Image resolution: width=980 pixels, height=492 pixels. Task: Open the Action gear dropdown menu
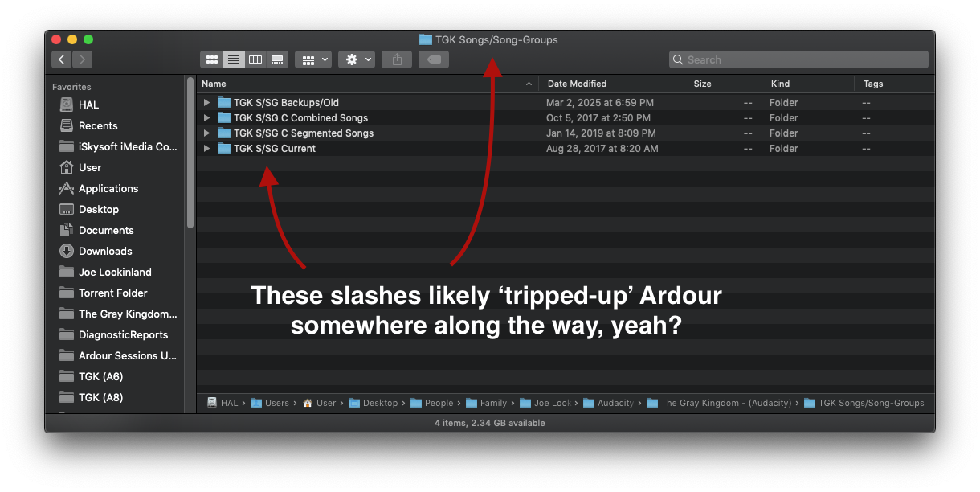(x=357, y=59)
